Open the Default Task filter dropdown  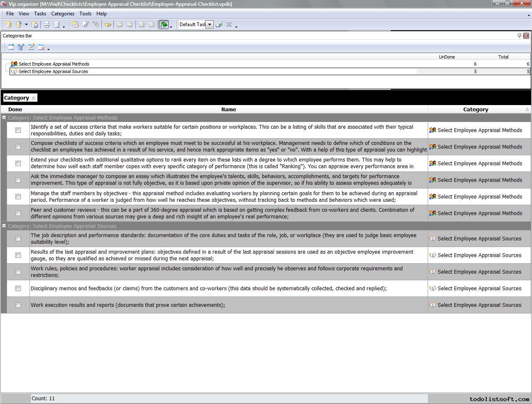coord(210,24)
